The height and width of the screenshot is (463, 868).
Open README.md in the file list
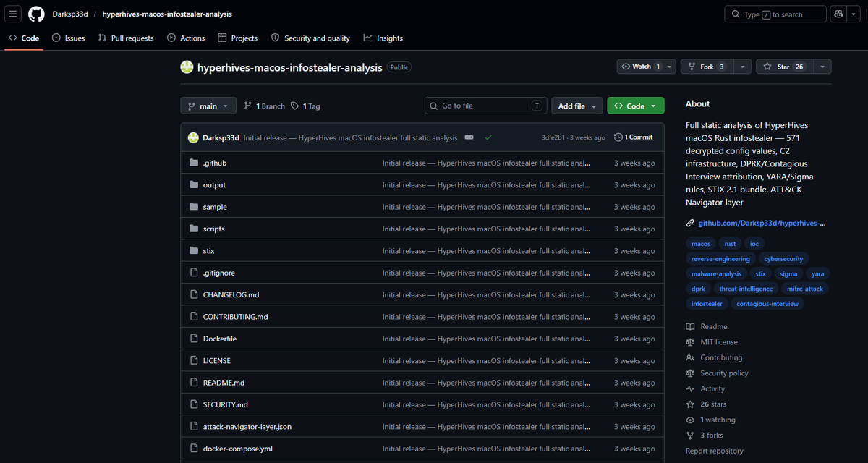tap(224, 383)
